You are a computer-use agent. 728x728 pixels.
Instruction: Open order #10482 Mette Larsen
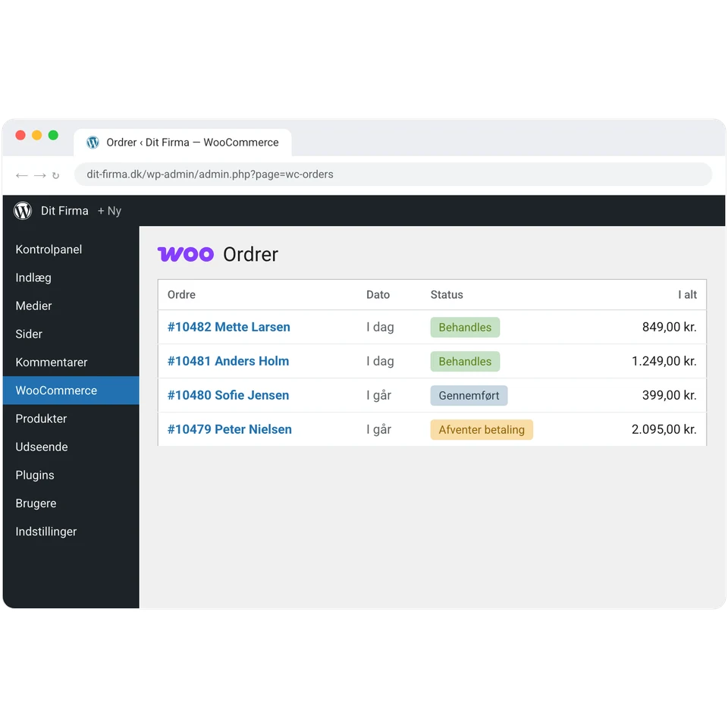click(x=228, y=327)
